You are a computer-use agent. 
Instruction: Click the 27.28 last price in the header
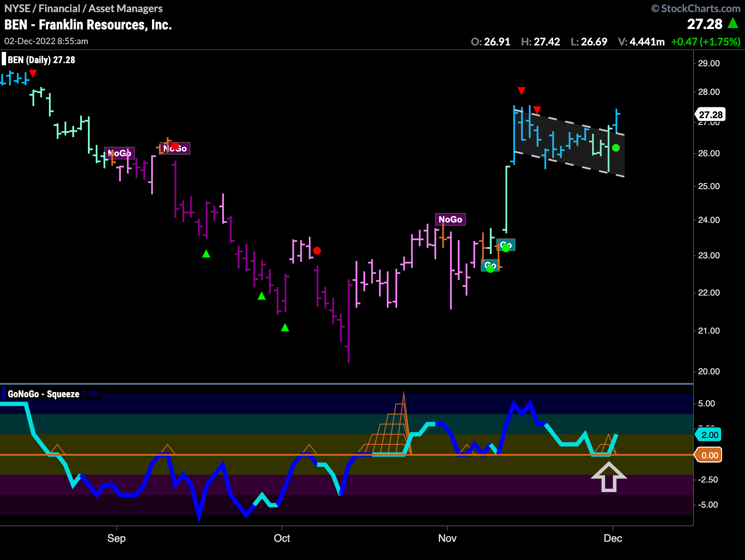[x=705, y=24]
